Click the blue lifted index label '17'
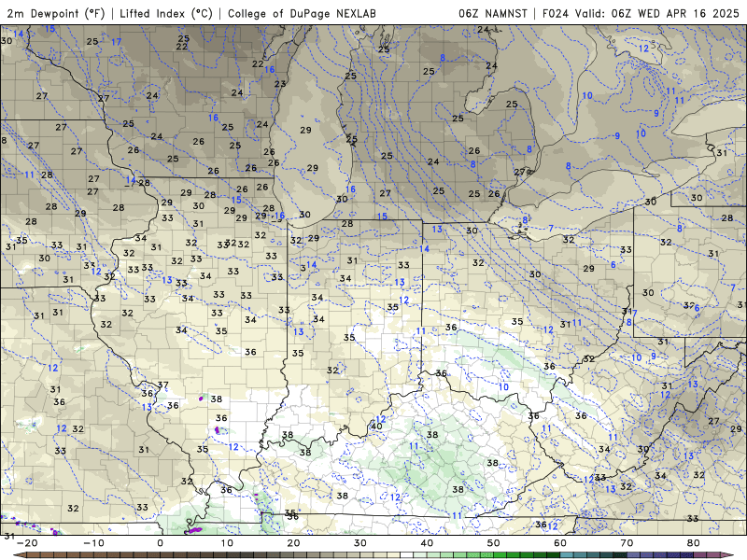The height and width of the screenshot is (560, 747). [x=116, y=42]
